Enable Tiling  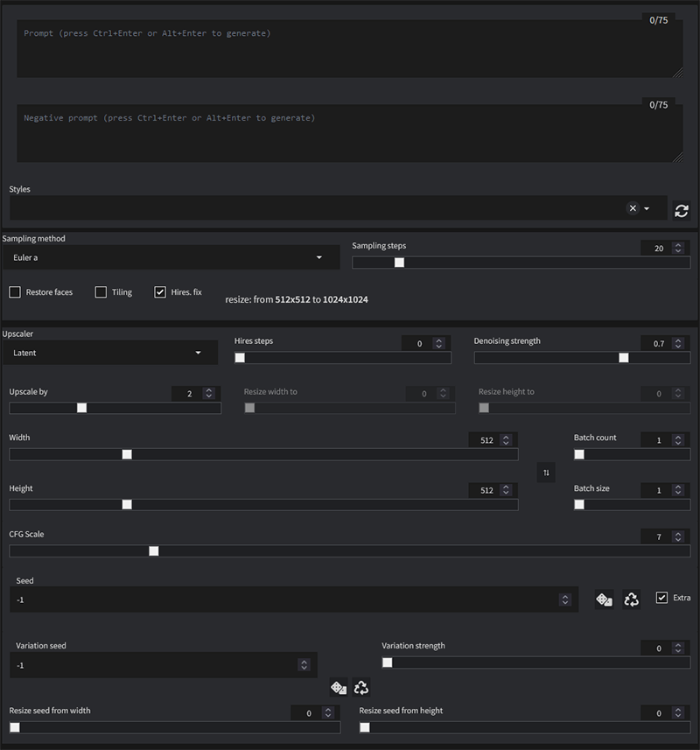(101, 291)
